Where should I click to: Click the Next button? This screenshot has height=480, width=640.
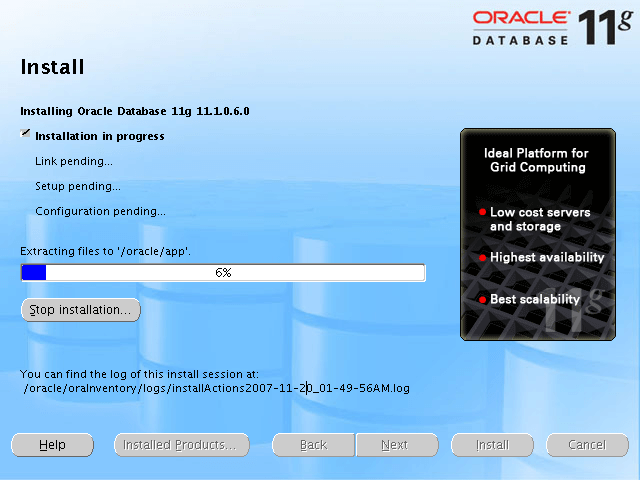coord(397,444)
